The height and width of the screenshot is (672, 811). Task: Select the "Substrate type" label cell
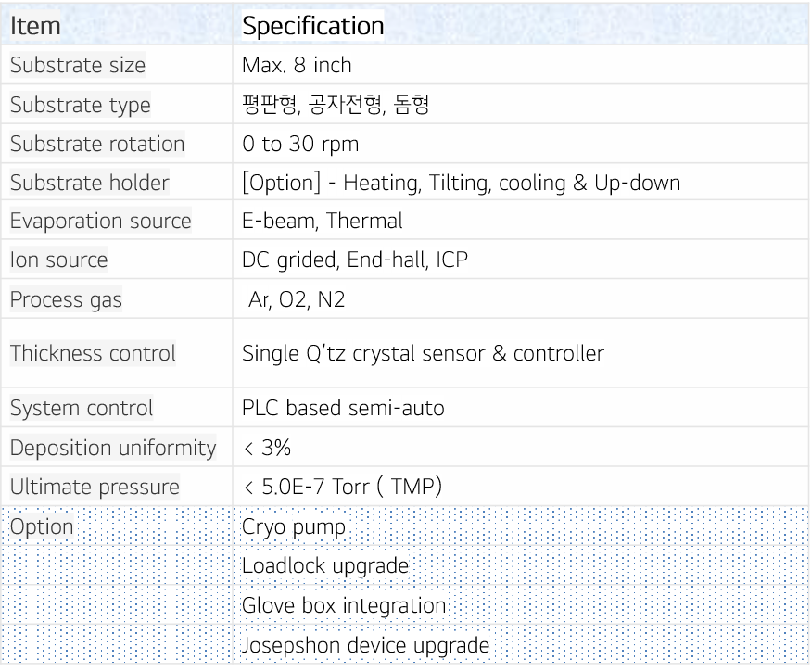(80, 105)
